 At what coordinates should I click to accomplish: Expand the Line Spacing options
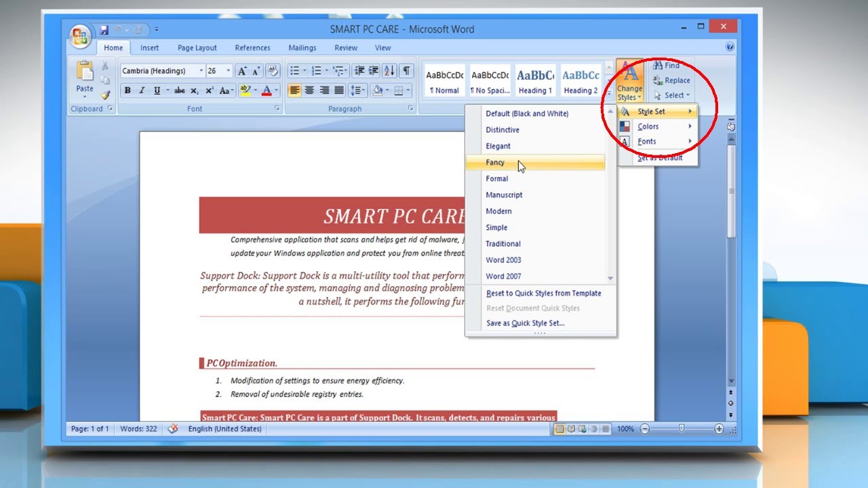(357, 90)
